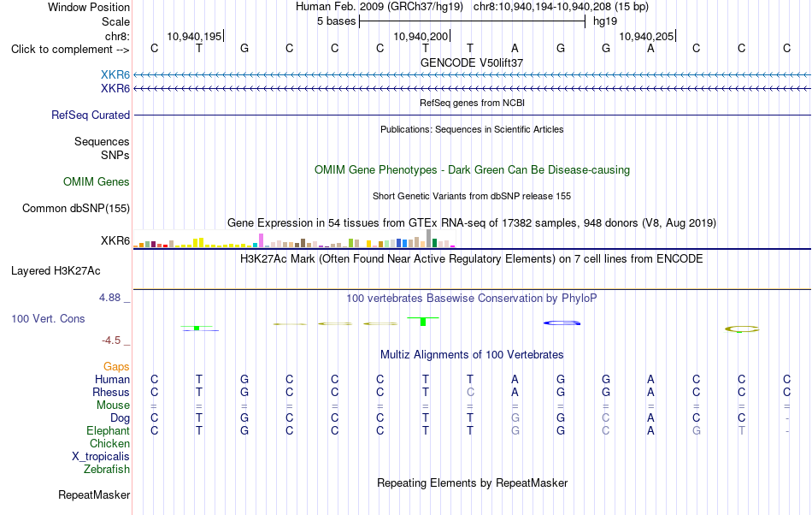
Task: Click the tall pink bar in GTEx chart
Action: [262, 240]
